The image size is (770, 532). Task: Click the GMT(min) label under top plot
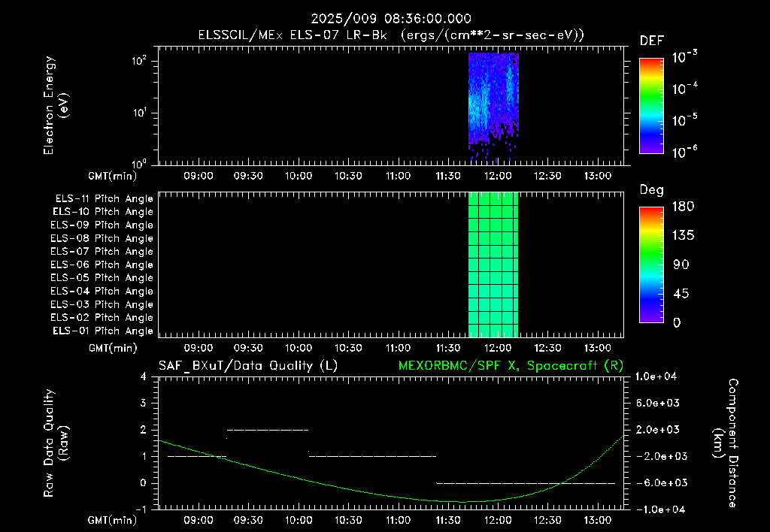coord(113,176)
